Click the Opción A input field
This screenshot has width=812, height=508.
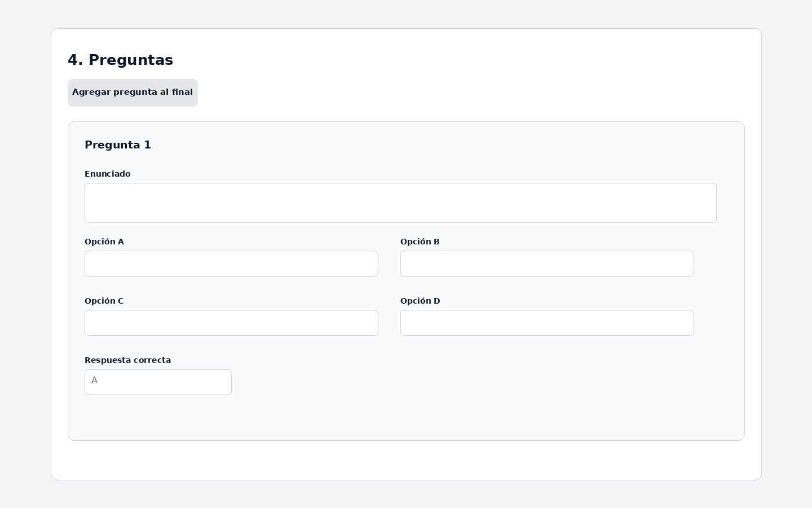click(231, 264)
